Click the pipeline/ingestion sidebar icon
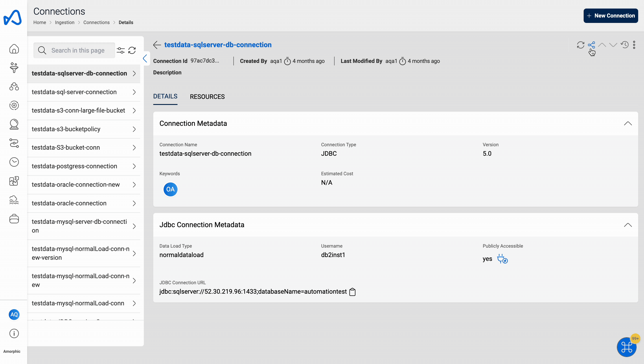Screen dimensions: 644x364 pyautogui.click(x=14, y=68)
